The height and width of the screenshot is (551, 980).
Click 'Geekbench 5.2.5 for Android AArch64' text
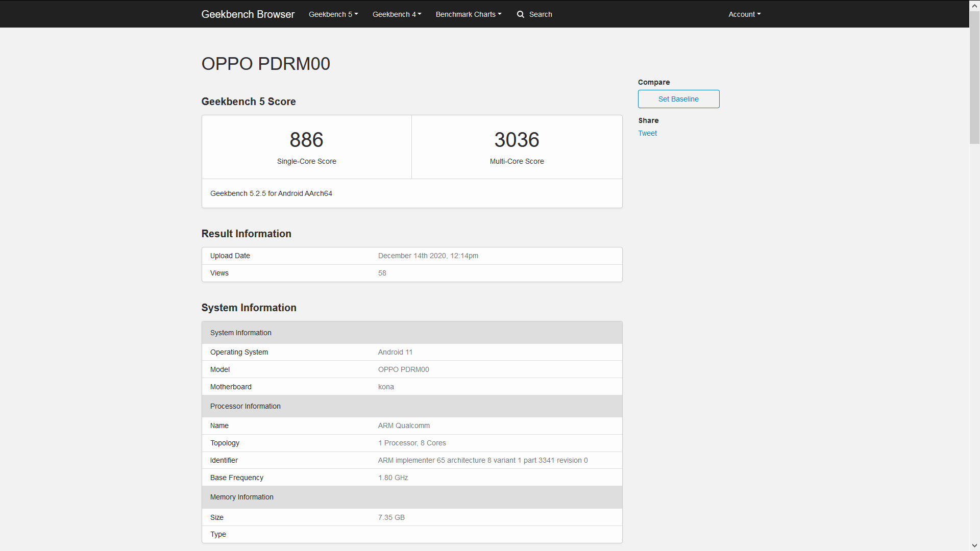271,193
